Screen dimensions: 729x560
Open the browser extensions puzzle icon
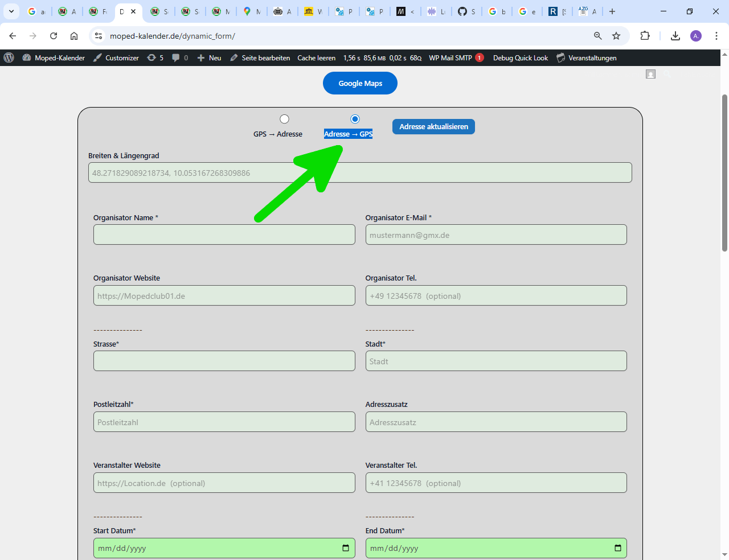[645, 36]
